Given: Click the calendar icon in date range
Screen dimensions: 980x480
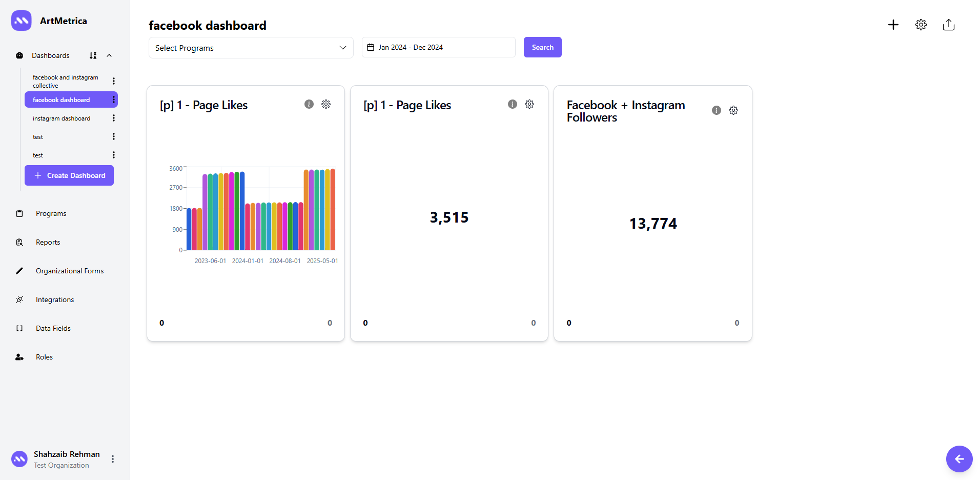Looking at the screenshot, I should [x=371, y=47].
